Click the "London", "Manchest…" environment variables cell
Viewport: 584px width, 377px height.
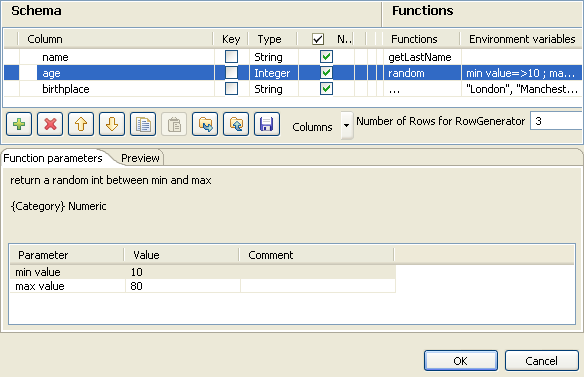(521, 89)
